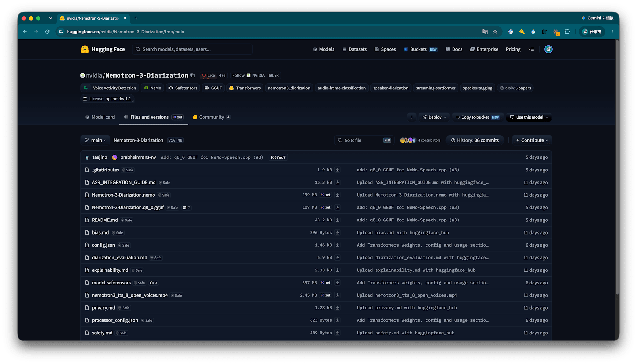Go to Datasets in the navigation
The width and height of the screenshot is (637, 364).
354,49
